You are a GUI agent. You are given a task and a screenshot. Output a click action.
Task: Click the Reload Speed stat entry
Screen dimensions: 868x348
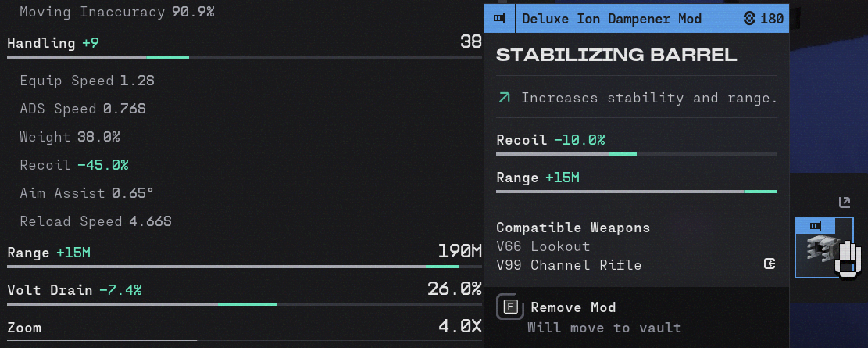click(95, 221)
